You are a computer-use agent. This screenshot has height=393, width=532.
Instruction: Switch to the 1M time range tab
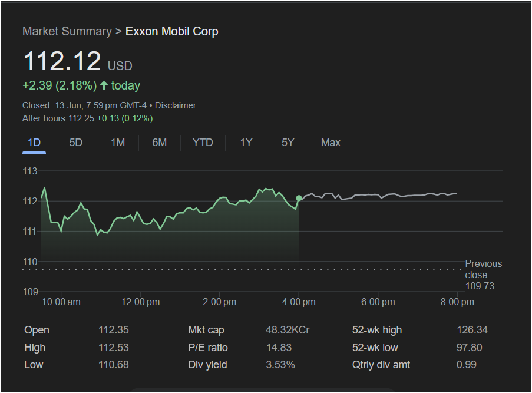118,143
